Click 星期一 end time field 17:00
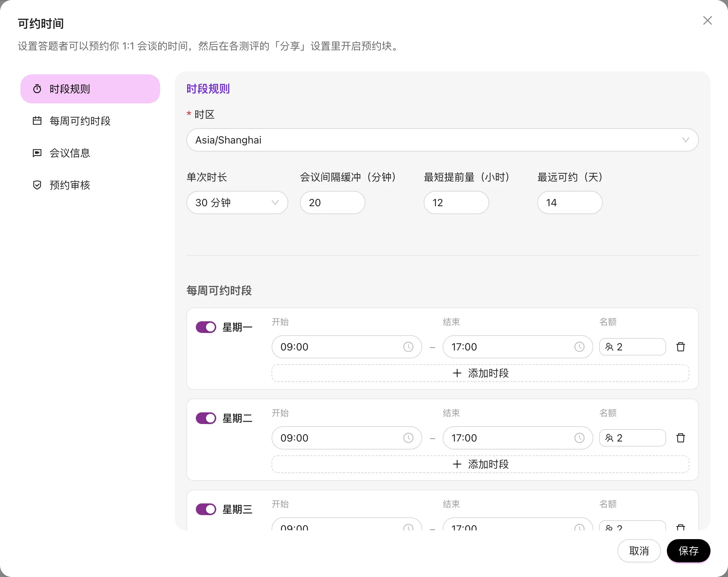 point(518,347)
